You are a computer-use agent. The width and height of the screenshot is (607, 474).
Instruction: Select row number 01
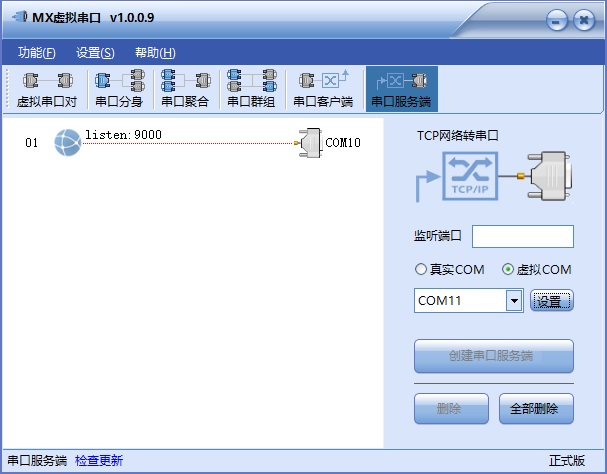32,143
